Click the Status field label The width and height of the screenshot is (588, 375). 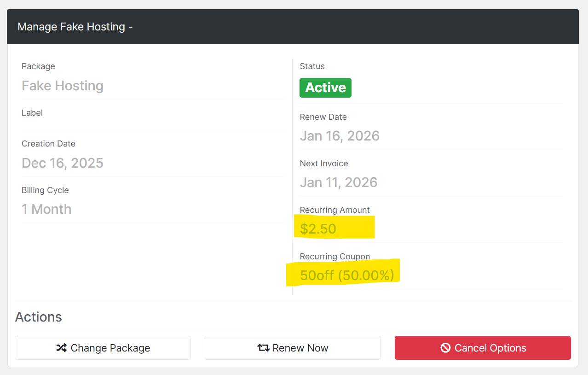coord(312,66)
